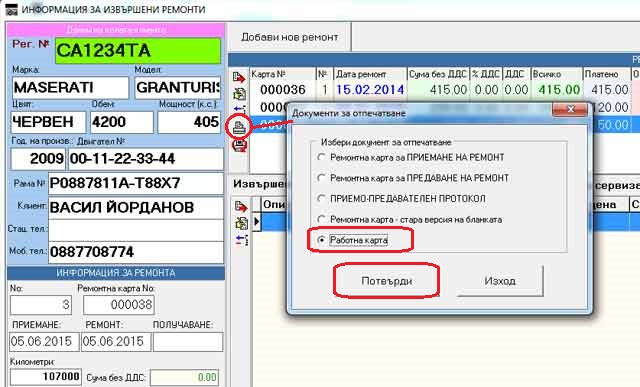Click the circled printer icon in repairs toolbar
Image resolution: width=640 pixels, height=387 pixels.
(239, 128)
